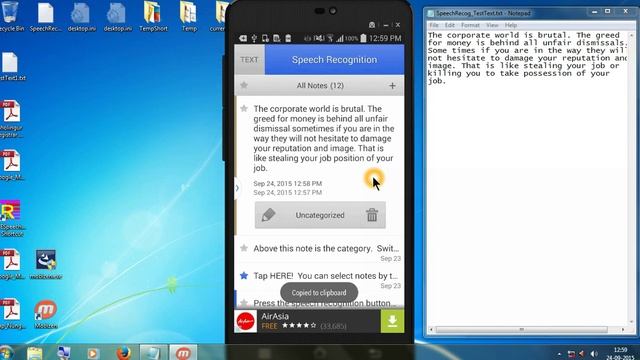The image size is (640, 360).
Task: Expand the side drawer chevron on phone screen
Action: (237, 188)
